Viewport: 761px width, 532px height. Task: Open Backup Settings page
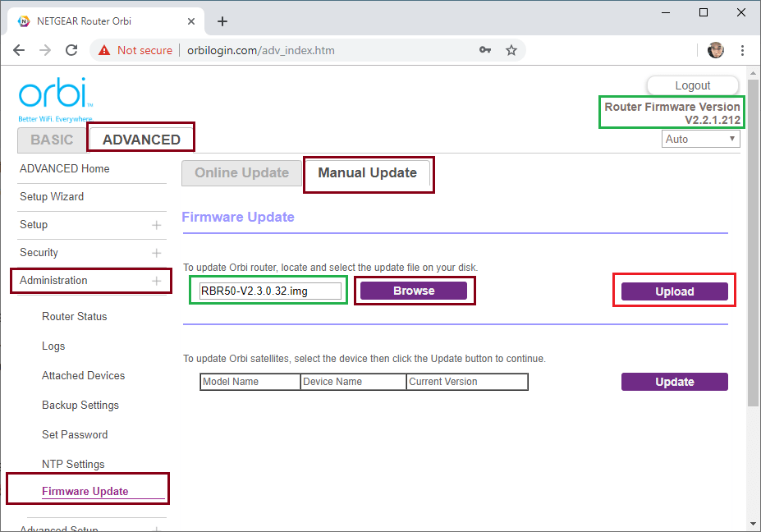tap(80, 406)
